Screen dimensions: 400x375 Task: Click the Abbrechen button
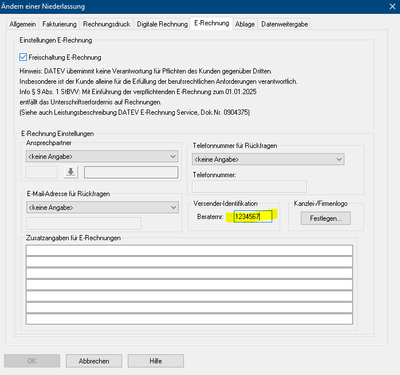coord(94,361)
